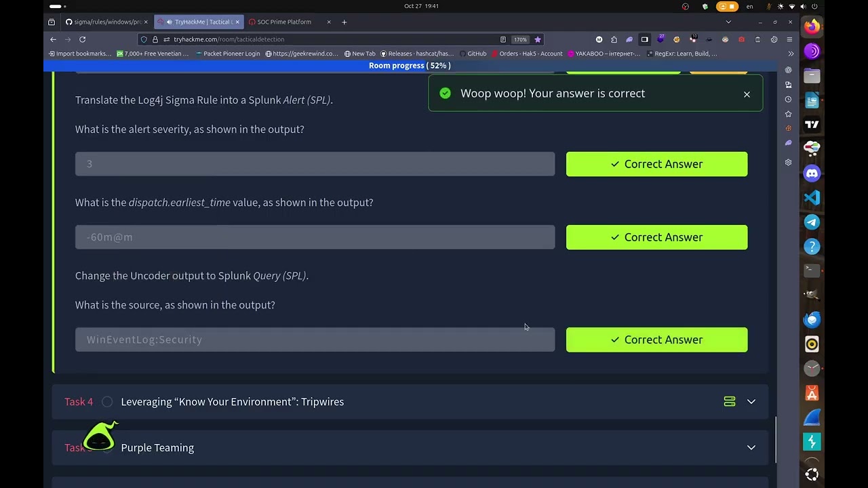This screenshot has height=488, width=868.
Task: Launch Tor Browser from the dock
Action: pyautogui.click(x=812, y=52)
